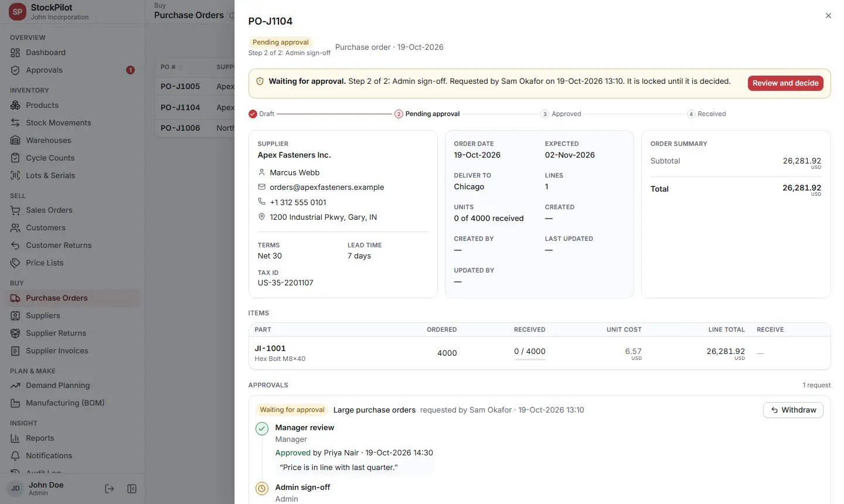Open Sales Orders via its cart icon
Viewport: 844px width, 504px height.
(15, 210)
